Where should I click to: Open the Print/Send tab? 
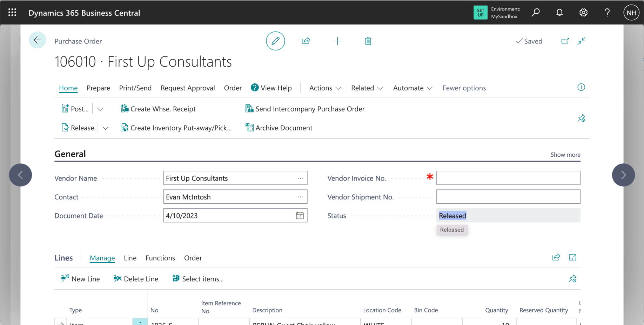[135, 88]
